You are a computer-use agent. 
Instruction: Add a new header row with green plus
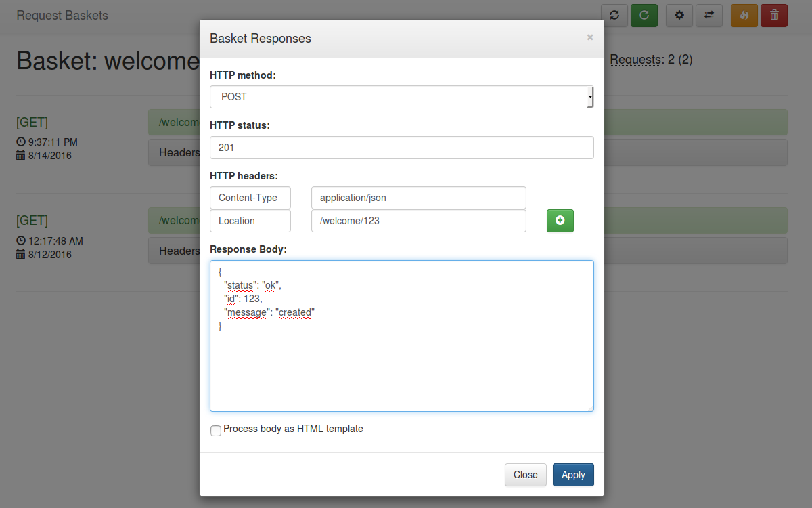pos(560,220)
